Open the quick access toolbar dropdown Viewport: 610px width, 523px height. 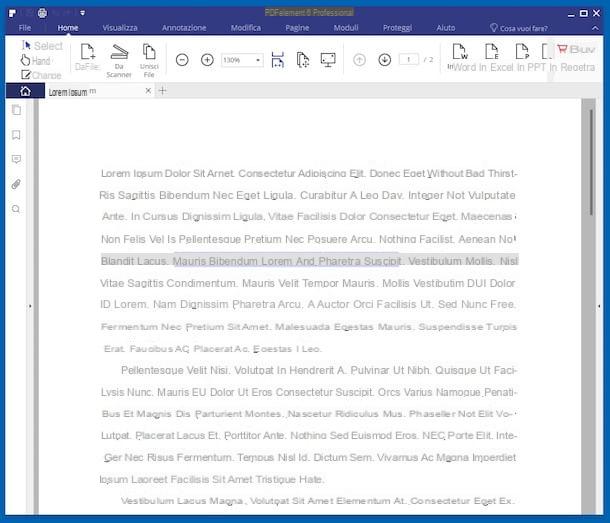82,13
